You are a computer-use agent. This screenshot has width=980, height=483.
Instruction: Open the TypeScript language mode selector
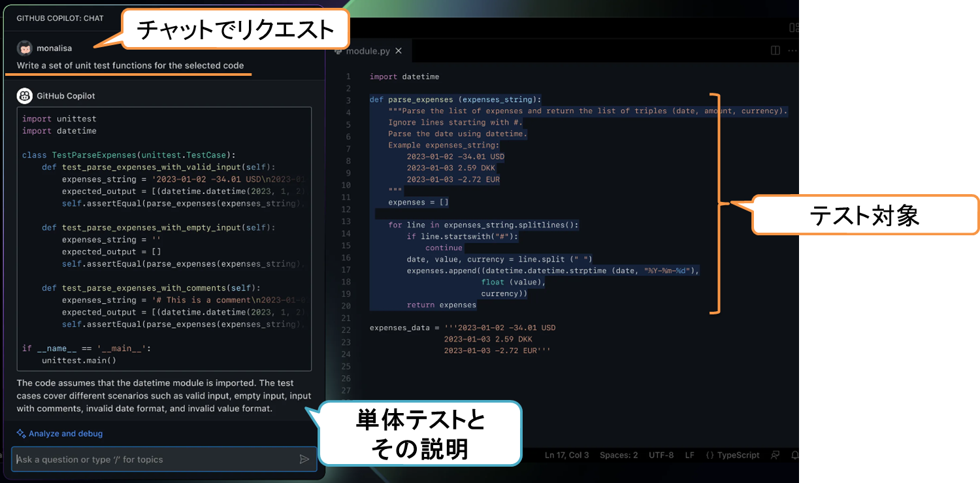[x=732, y=455]
